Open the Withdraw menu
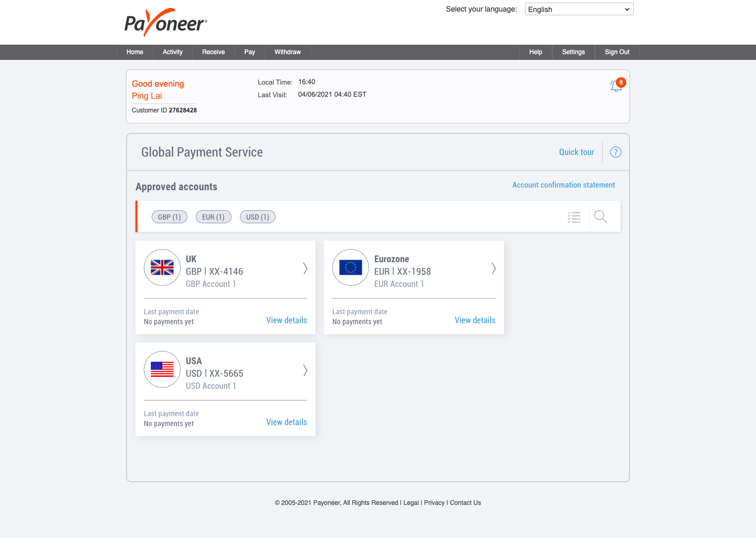The height and width of the screenshot is (538, 756). pyautogui.click(x=288, y=52)
